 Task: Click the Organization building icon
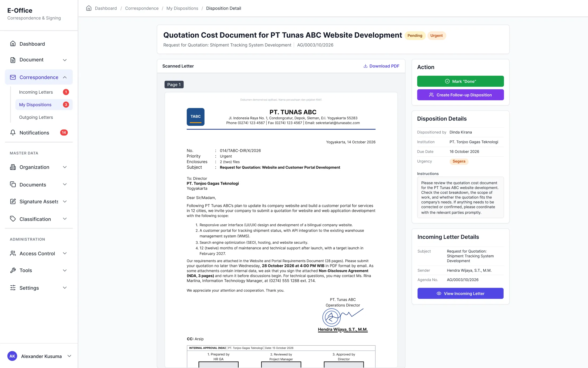tap(13, 167)
